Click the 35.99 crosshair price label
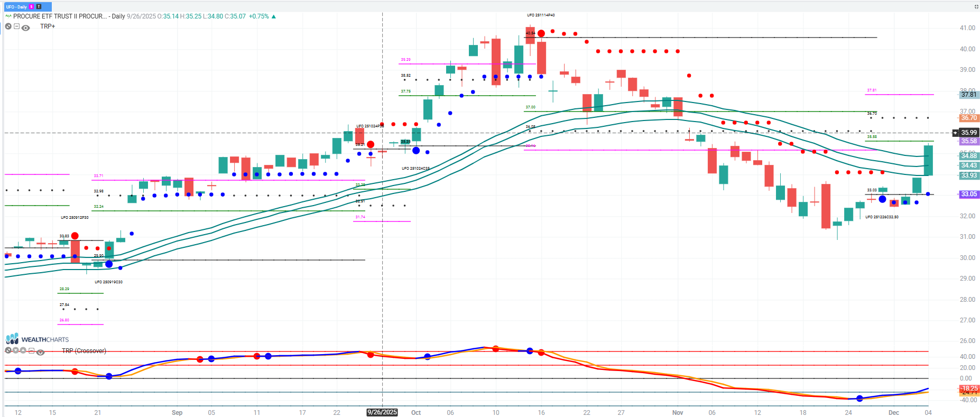This screenshot has width=980, height=417. (968, 133)
